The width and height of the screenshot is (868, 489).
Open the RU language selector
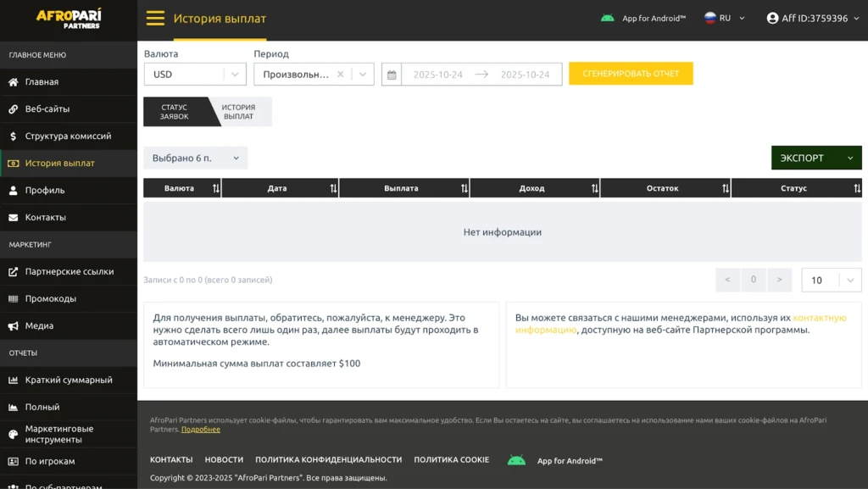pos(725,19)
